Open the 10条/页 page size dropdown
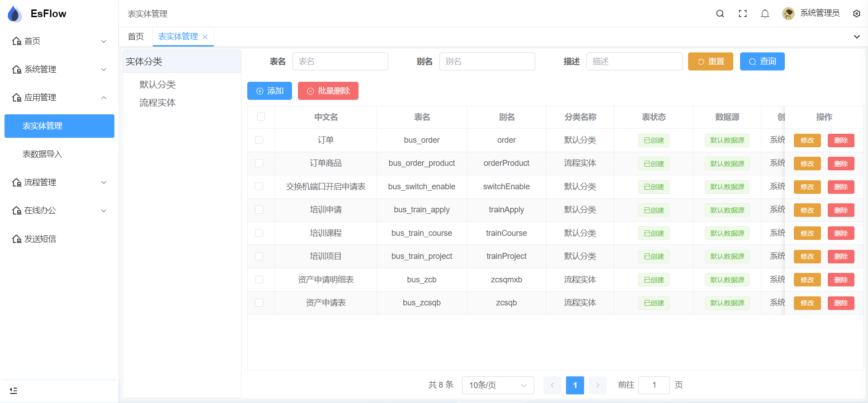Viewport: 868px width, 403px height. [498, 385]
